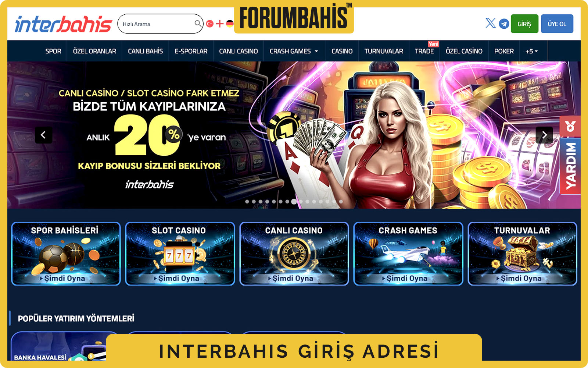Open the Trade menu item marked Yeni

(424, 51)
